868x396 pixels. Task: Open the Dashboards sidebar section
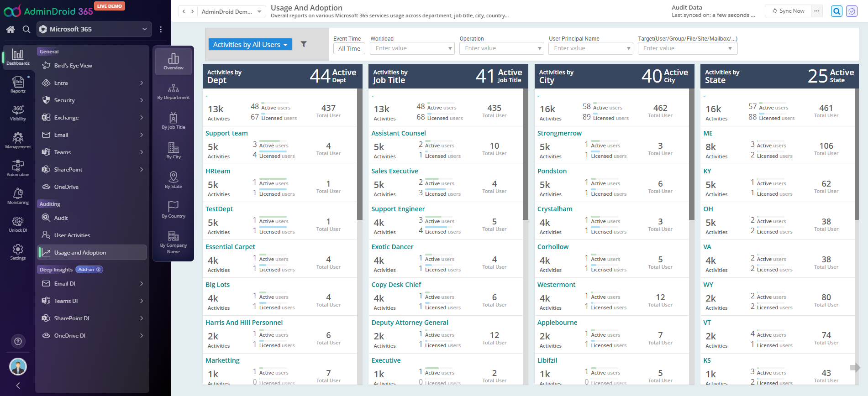click(x=18, y=57)
